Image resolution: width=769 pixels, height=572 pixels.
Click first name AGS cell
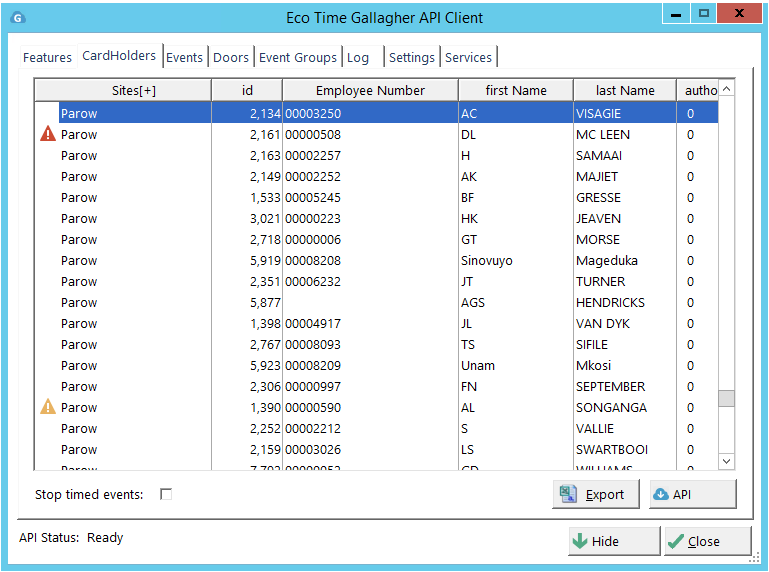tap(515, 303)
